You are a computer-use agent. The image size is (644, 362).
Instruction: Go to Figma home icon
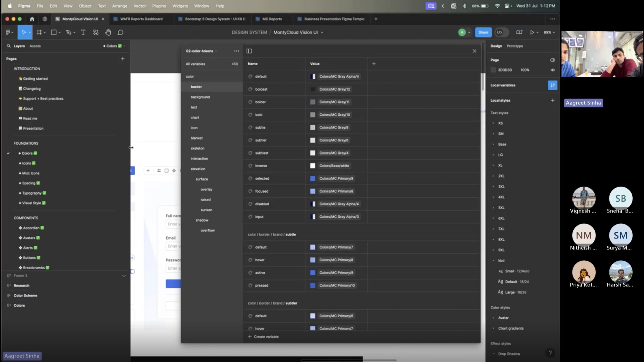pyautogui.click(x=32, y=19)
